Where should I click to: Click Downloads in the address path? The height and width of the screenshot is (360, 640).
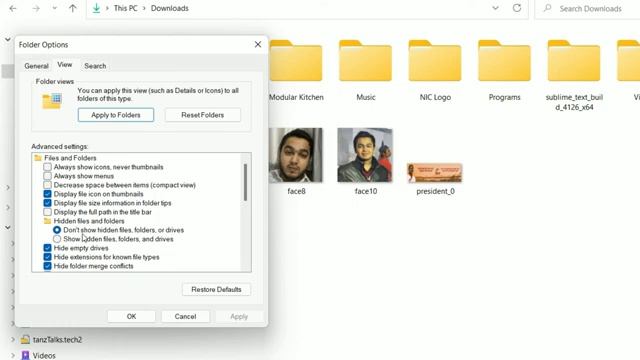click(x=170, y=8)
